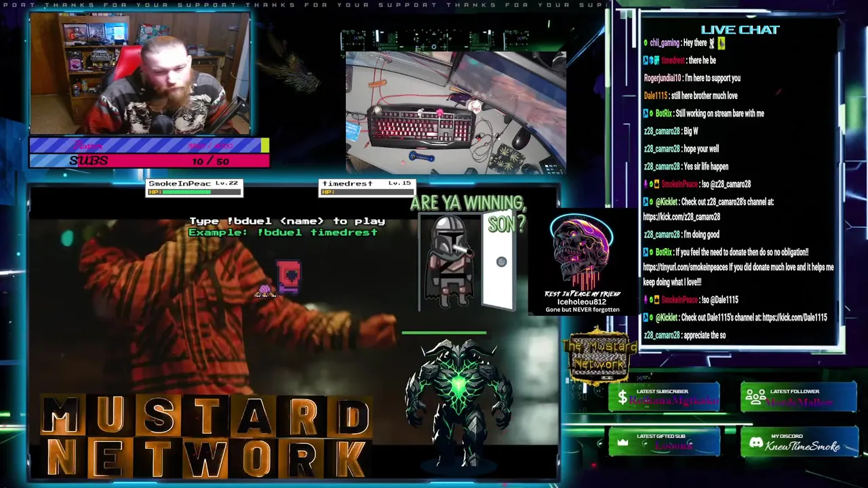Click z28_camaro28's "Yes sir life happen" message
Screen dimensions: 868x488
(705, 166)
